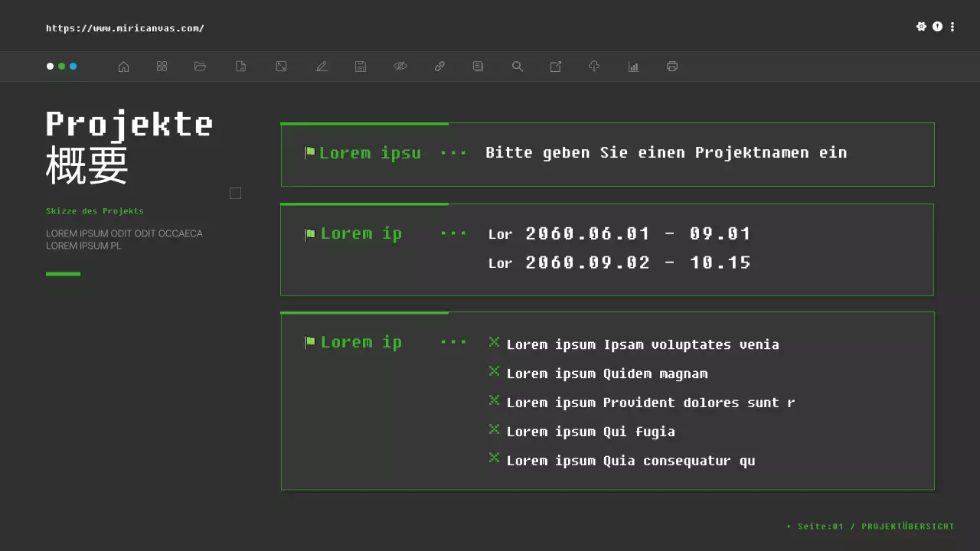Click the chain link icon

pos(439,67)
